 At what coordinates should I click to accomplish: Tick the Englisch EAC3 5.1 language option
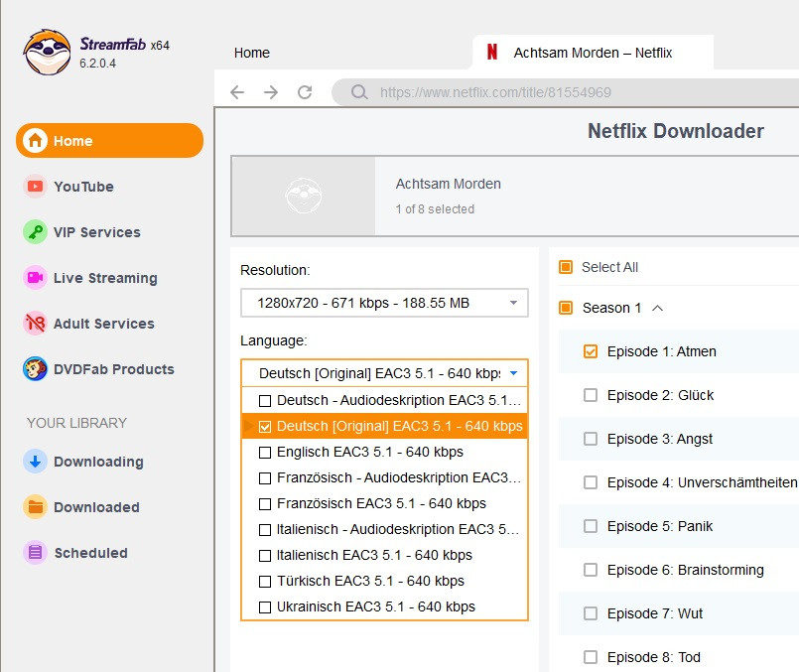[x=265, y=452]
